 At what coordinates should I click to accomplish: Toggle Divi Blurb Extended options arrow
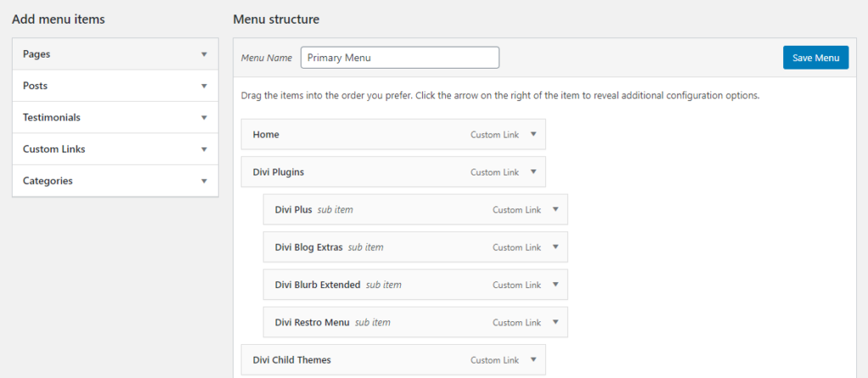tap(555, 285)
